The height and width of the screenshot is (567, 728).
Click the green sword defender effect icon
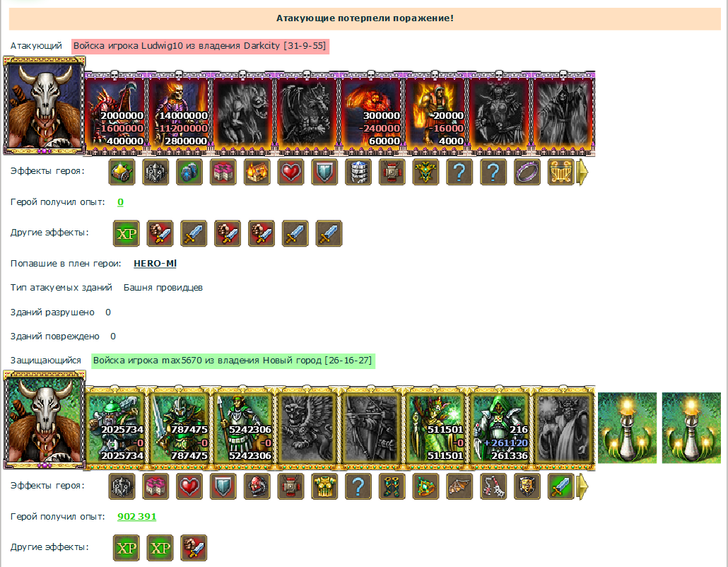tap(561, 486)
